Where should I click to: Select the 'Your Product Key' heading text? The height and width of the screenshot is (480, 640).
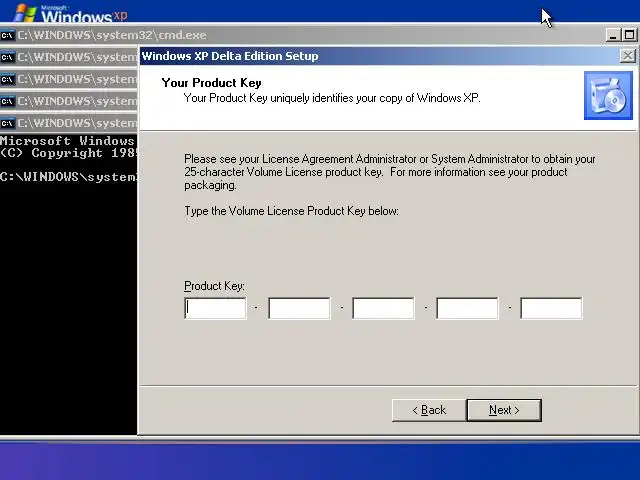[211, 83]
